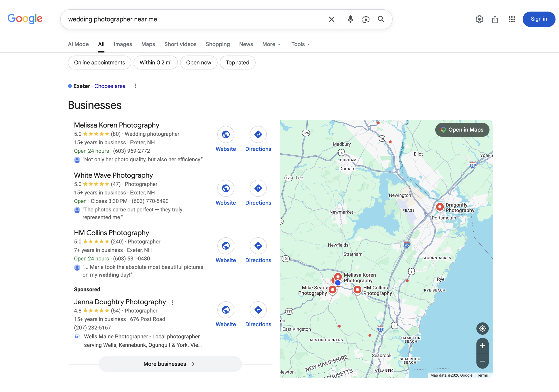Switch to the Shopping tab
Image resolution: width=559 pixels, height=392 pixels.
click(x=218, y=44)
